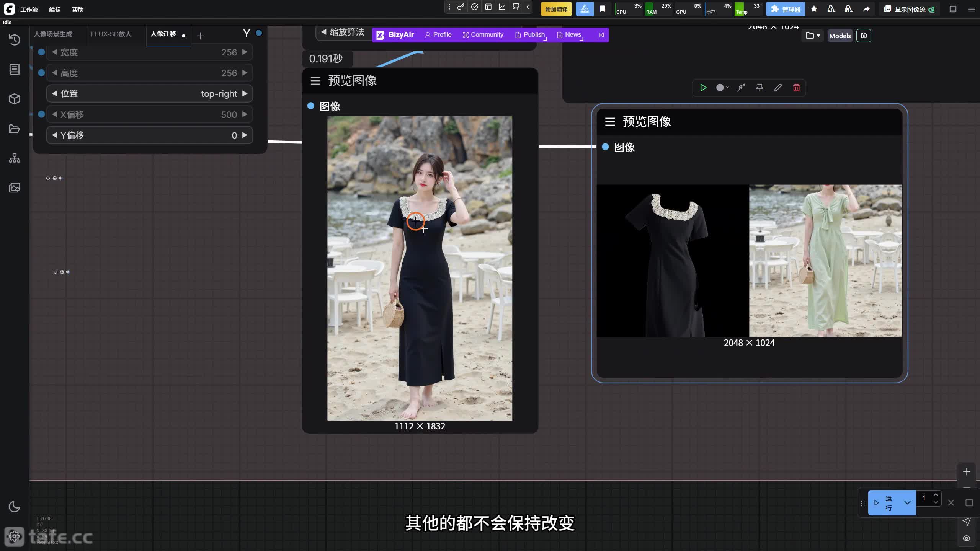Click the share arrow icon in top bar

click(866, 9)
